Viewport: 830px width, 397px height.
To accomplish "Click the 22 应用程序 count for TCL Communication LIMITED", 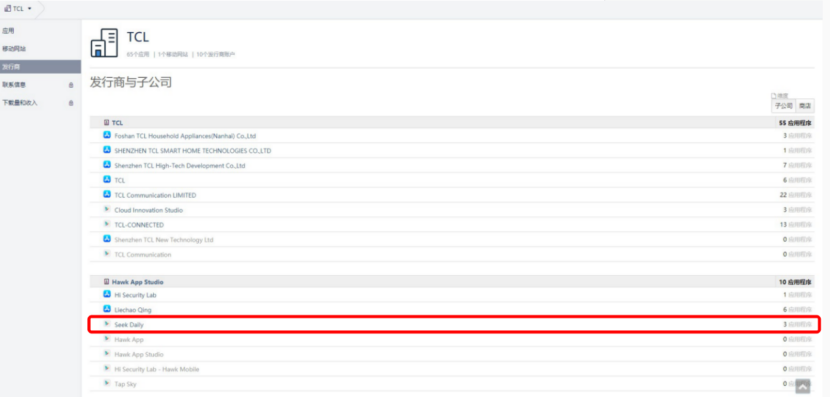I will tap(796, 195).
